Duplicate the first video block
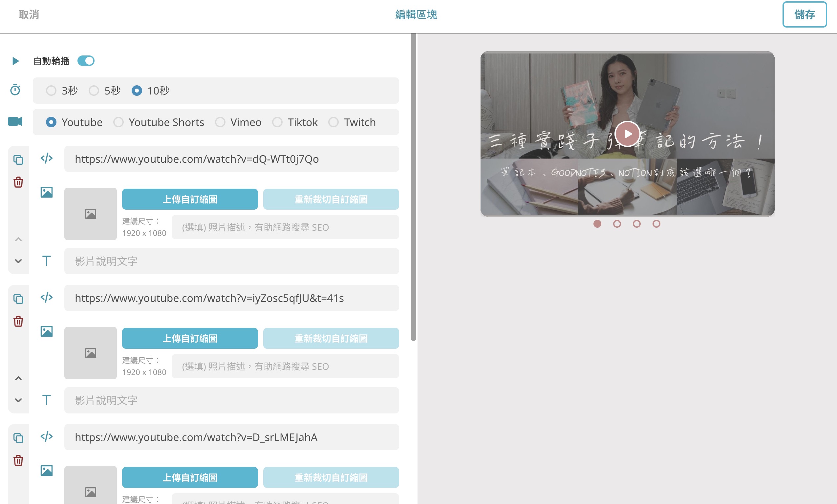 [18, 159]
